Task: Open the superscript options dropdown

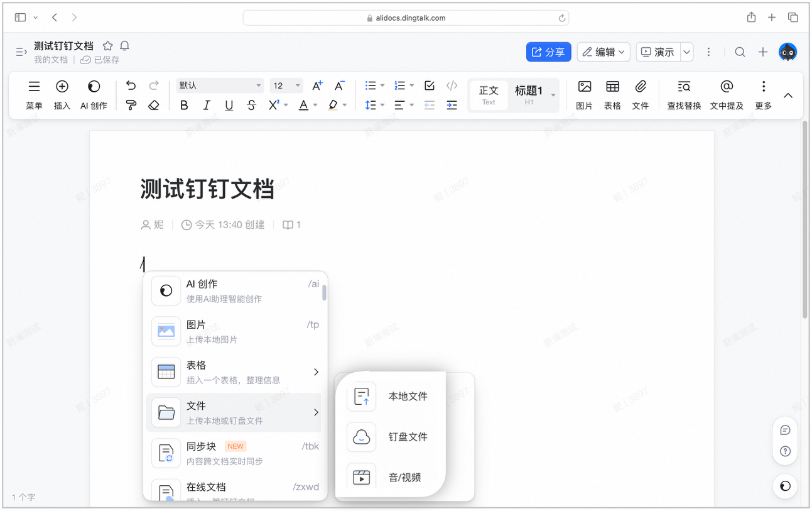Action: click(286, 105)
